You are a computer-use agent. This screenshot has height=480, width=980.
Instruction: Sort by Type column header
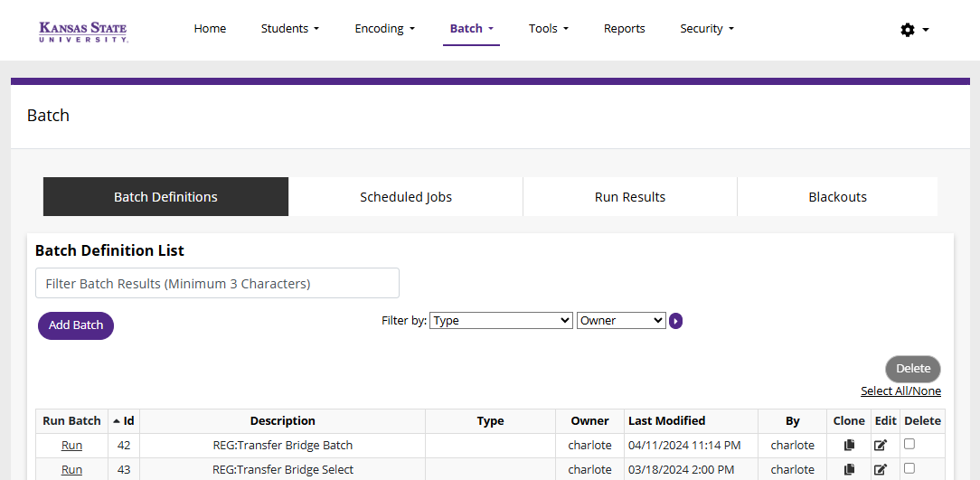click(x=491, y=421)
